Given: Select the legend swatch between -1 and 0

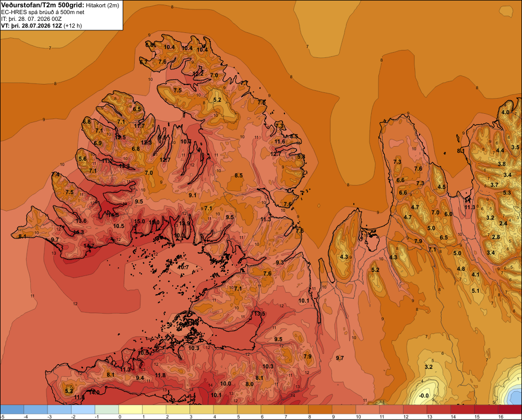Looking at the screenshot, I should pos(107,410).
